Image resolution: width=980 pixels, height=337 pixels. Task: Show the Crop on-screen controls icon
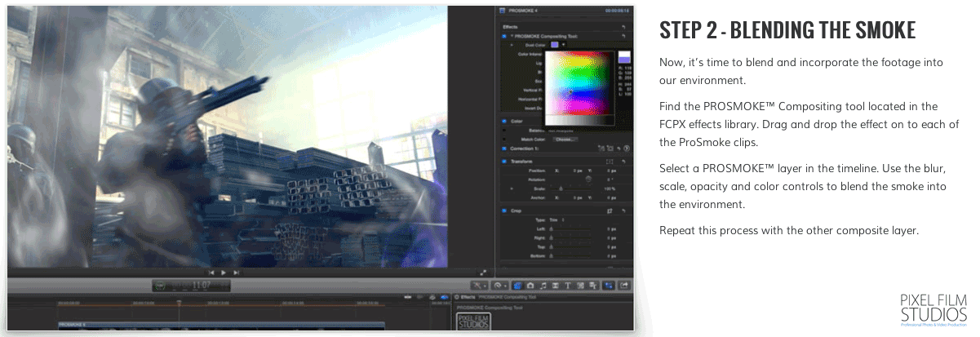610,211
